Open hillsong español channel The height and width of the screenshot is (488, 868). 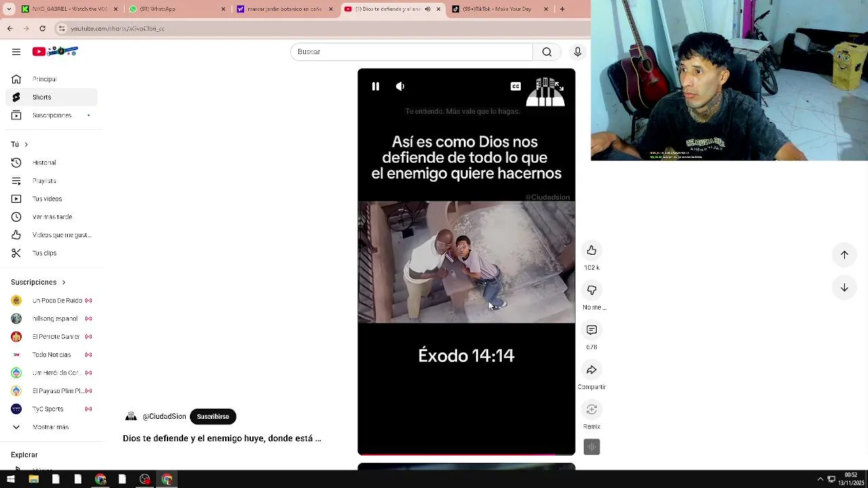pos(52,319)
